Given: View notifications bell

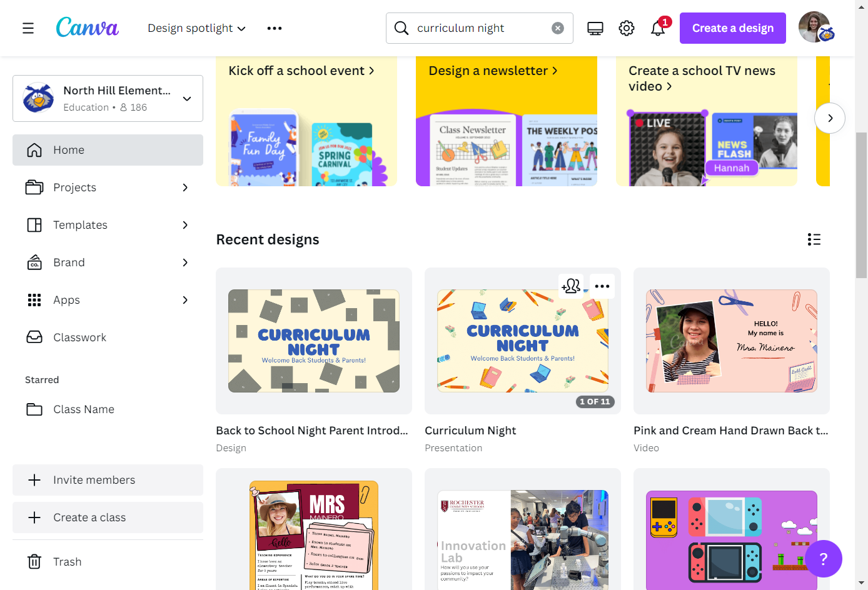Looking at the screenshot, I should 658,28.
